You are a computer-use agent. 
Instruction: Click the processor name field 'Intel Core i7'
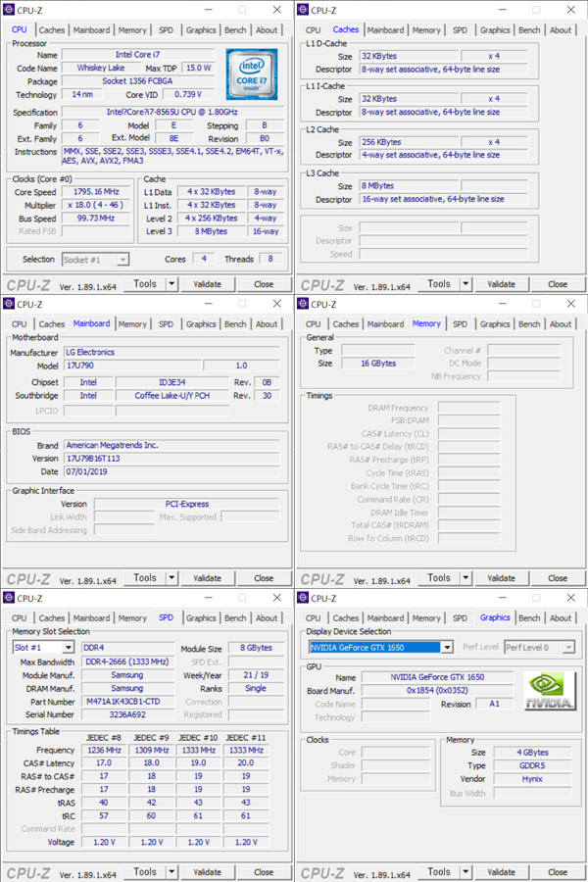coord(138,55)
